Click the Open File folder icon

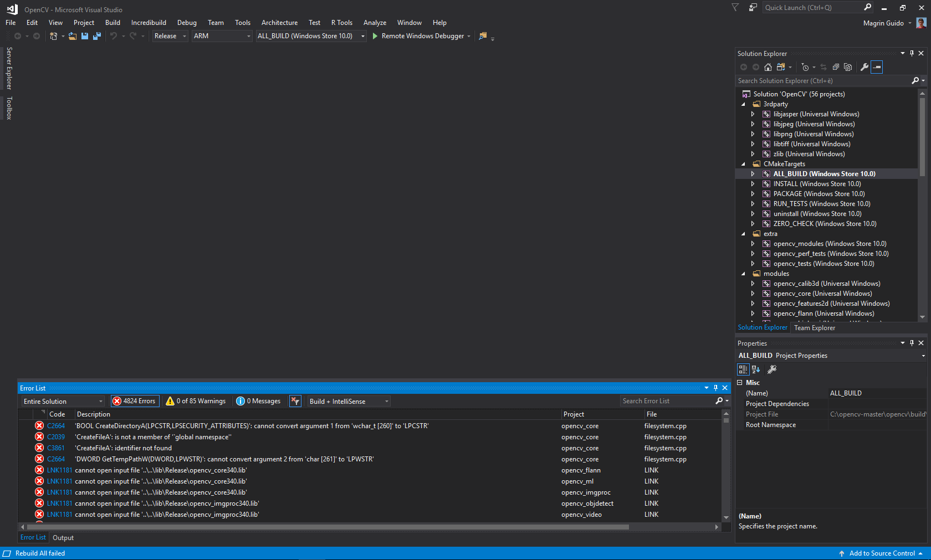(x=73, y=36)
